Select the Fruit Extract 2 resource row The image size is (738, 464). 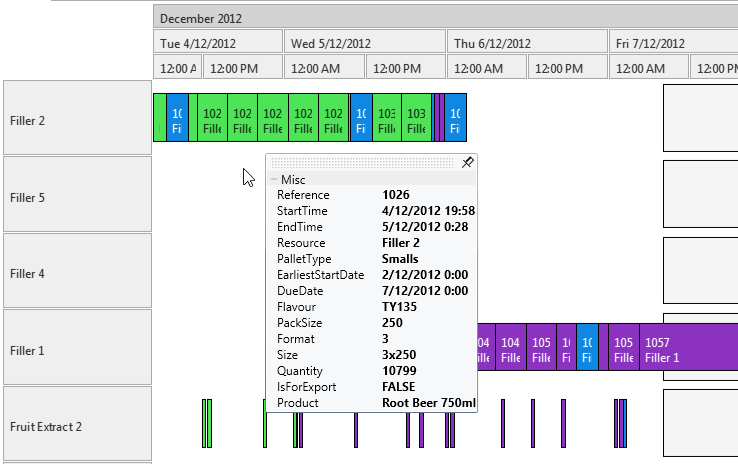point(77,426)
